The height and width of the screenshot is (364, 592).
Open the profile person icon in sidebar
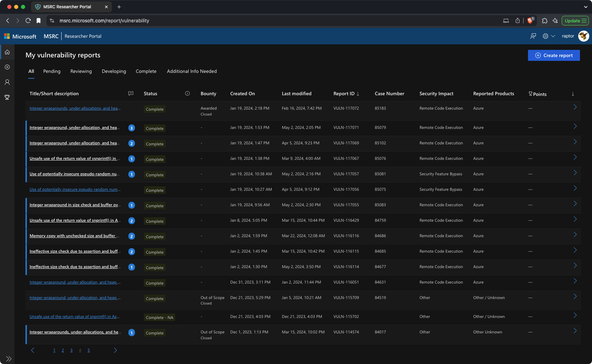7,82
